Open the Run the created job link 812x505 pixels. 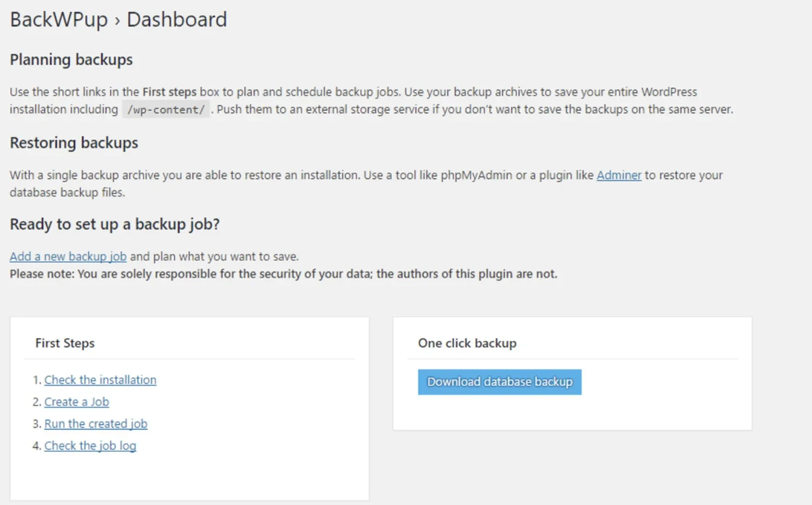[x=96, y=424]
